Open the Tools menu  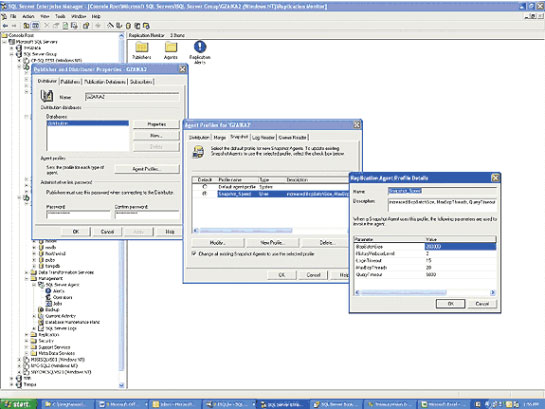pyautogui.click(x=60, y=16)
